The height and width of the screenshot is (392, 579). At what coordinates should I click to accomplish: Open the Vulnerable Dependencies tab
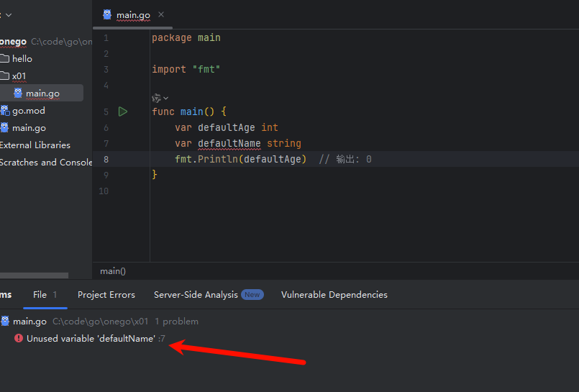(x=334, y=295)
